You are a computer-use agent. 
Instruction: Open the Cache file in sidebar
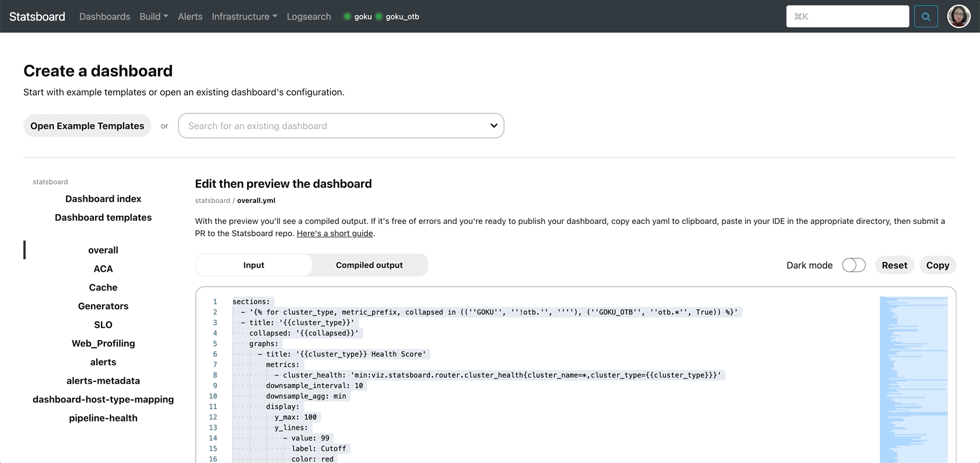tap(103, 287)
